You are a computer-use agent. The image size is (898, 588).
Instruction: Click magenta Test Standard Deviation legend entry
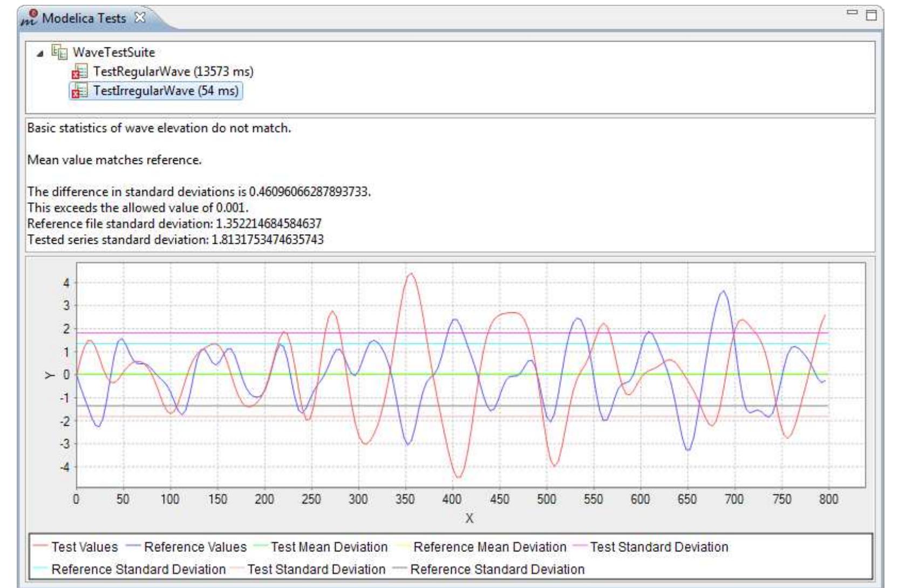(651, 547)
